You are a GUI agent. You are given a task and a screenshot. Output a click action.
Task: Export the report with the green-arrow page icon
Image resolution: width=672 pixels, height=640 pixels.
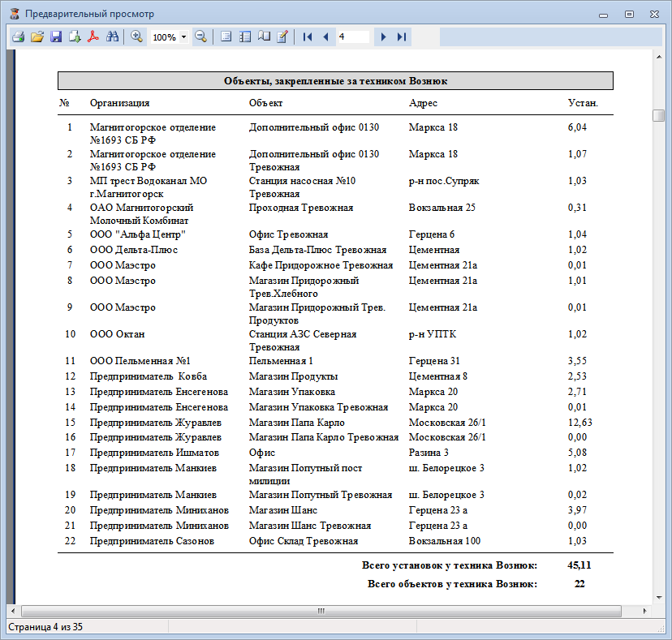click(x=75, y=37)
